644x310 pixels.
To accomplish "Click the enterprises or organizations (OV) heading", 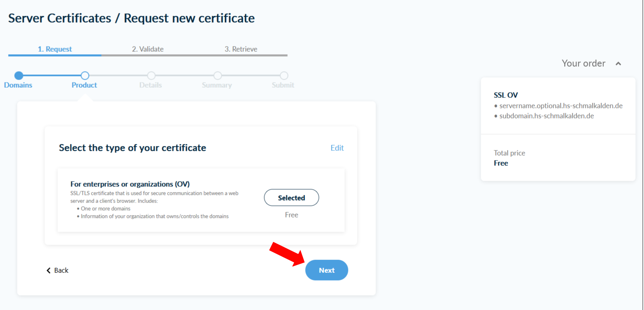I will pos(130,184).
